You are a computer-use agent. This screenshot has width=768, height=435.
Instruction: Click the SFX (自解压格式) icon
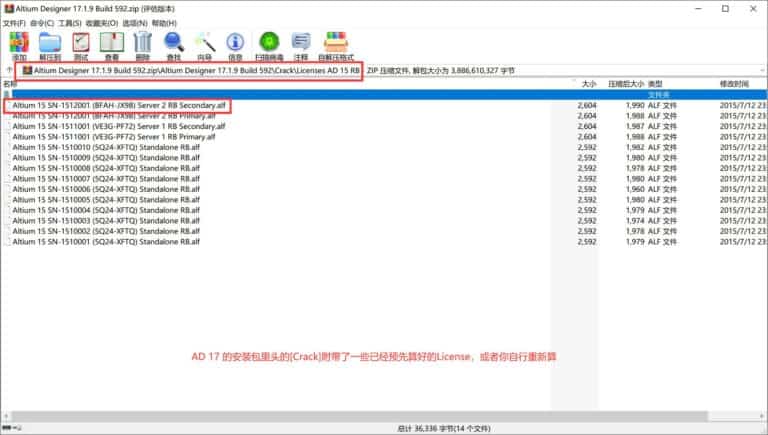click(x=336, y=47)
